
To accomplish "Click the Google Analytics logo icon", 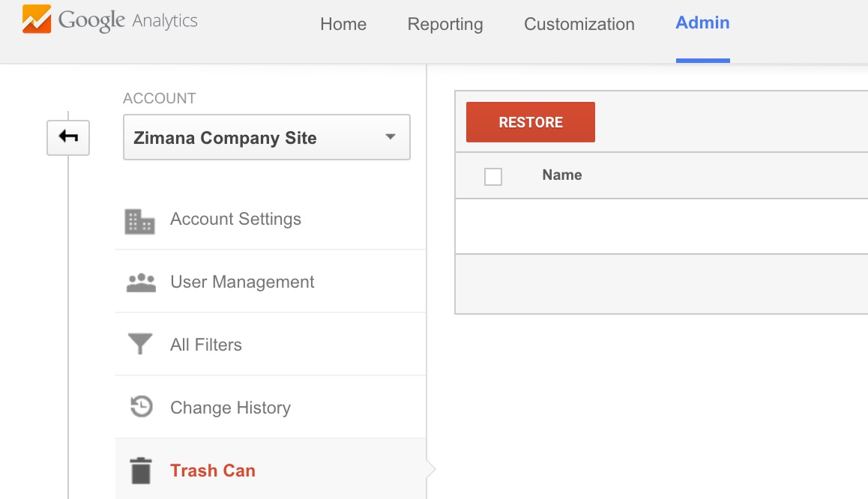I will (x=37, y=19).
